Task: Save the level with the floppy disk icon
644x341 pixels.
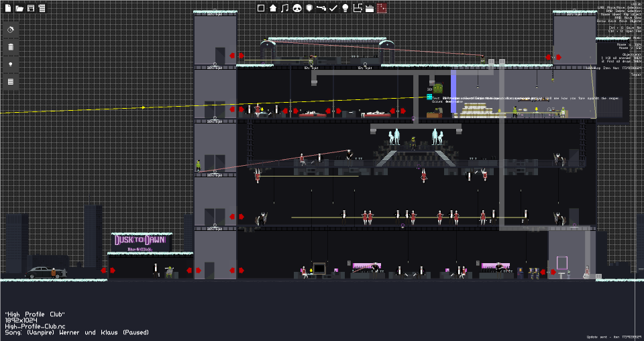Action: (31, 8)
